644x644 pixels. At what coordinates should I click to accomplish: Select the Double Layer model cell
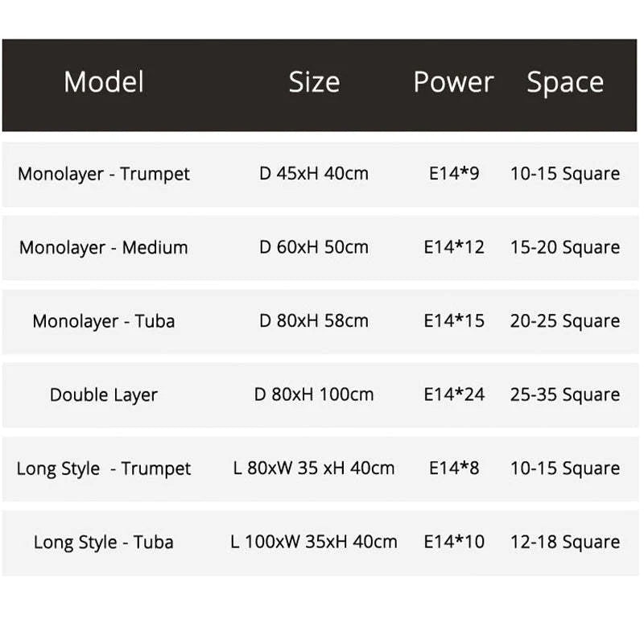click(x=104, y=394)
